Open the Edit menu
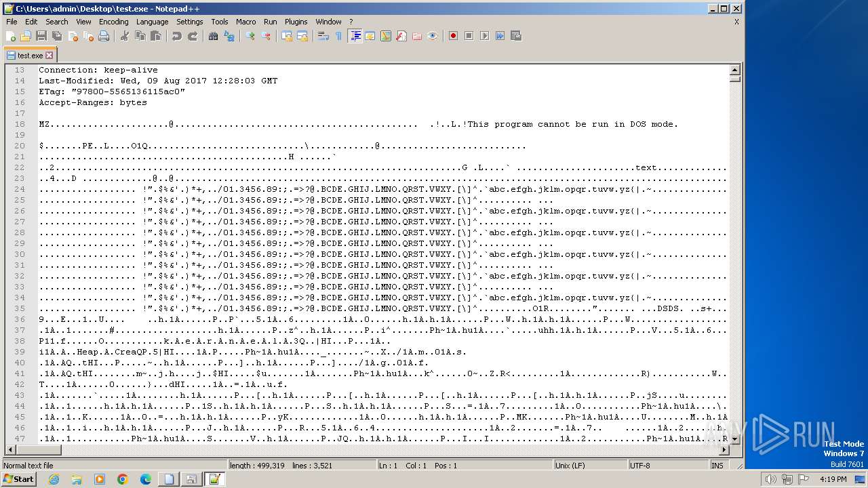The height and width of the screenshot is (488, 868). [31, 22]
